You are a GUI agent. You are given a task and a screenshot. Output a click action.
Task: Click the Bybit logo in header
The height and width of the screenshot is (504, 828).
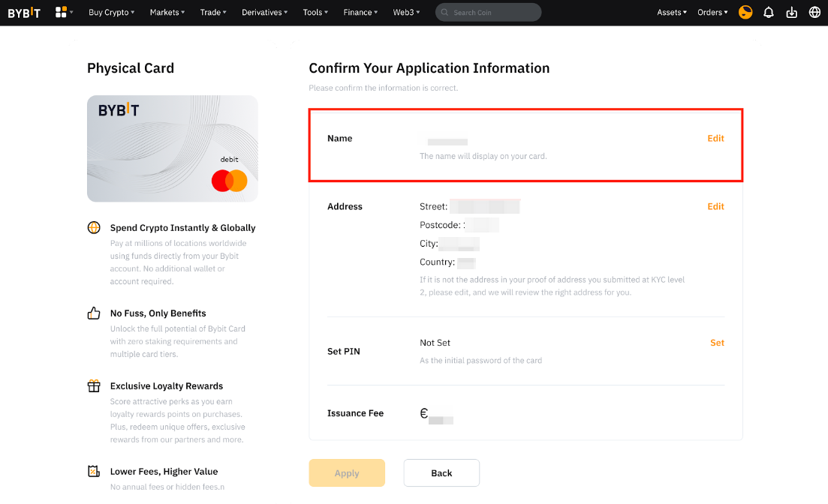[25, 12]
